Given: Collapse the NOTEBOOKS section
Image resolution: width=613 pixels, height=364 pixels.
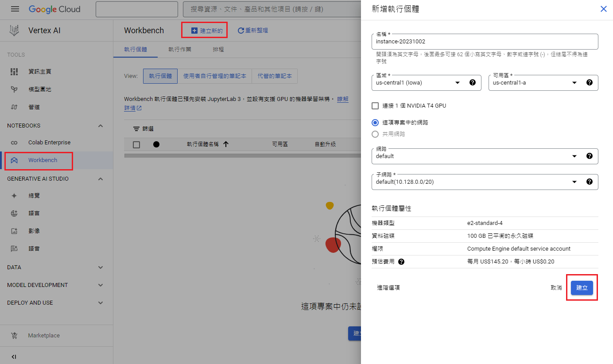Looking at the screenshot, I should pyautogui.click(x=101, y=126).
